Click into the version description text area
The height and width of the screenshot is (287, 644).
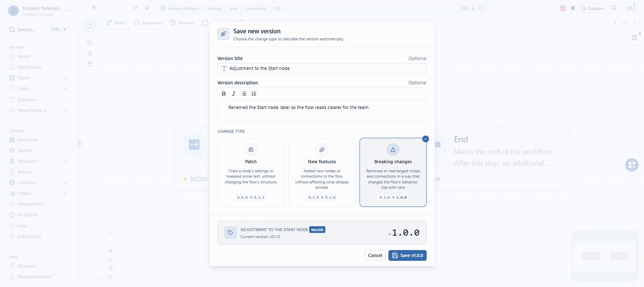point(322,110)
